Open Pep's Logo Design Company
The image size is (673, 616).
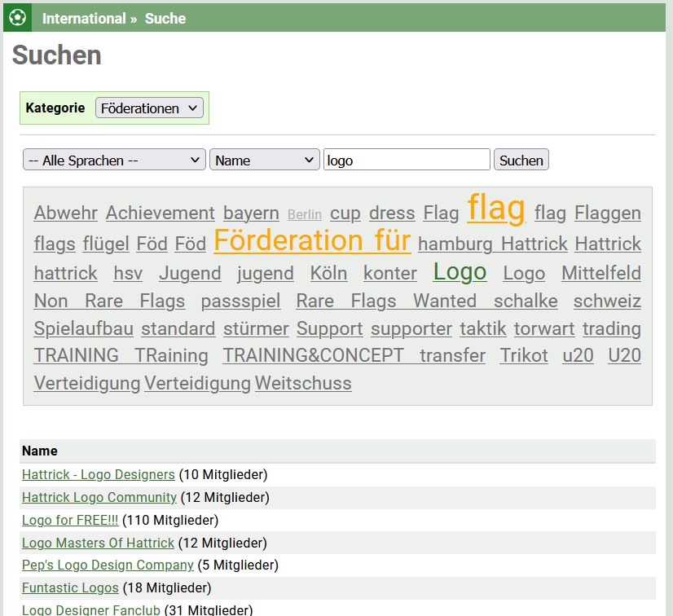[108, 565]
